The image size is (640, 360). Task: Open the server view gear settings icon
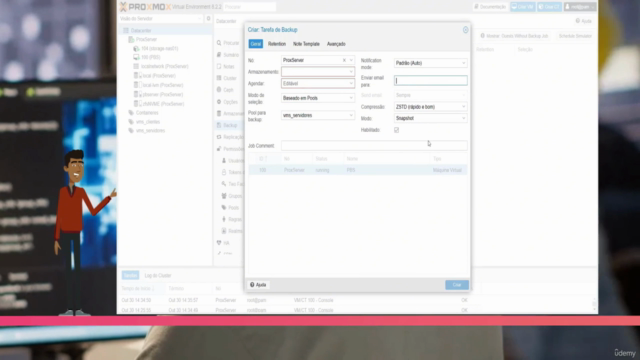pos(209,18)
